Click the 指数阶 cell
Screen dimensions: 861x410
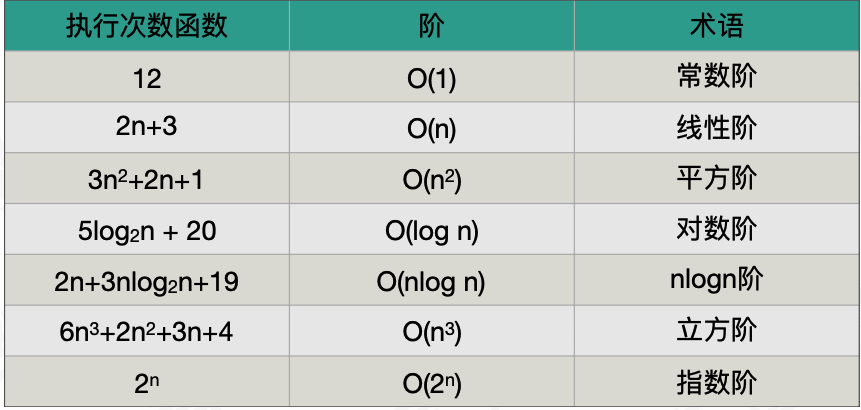click(717, 381)
